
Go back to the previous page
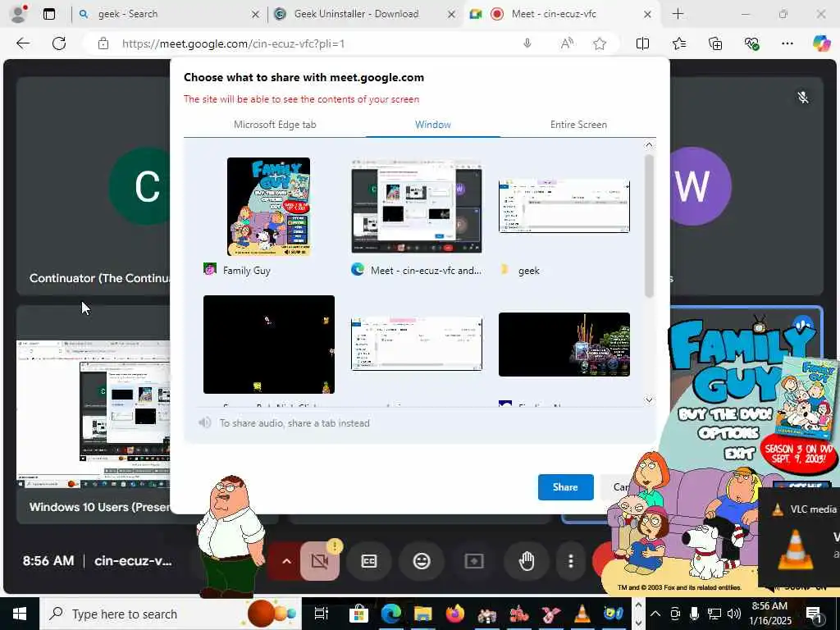pyautogui.click(x=23, y=43)
